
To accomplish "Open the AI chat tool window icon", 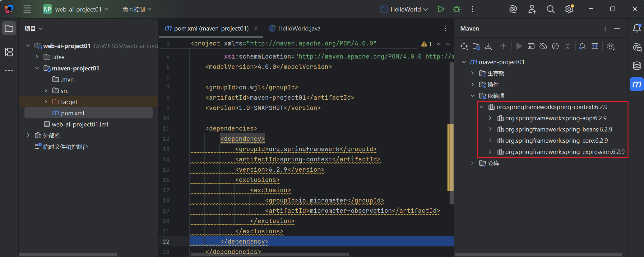I will coord(637,47).
